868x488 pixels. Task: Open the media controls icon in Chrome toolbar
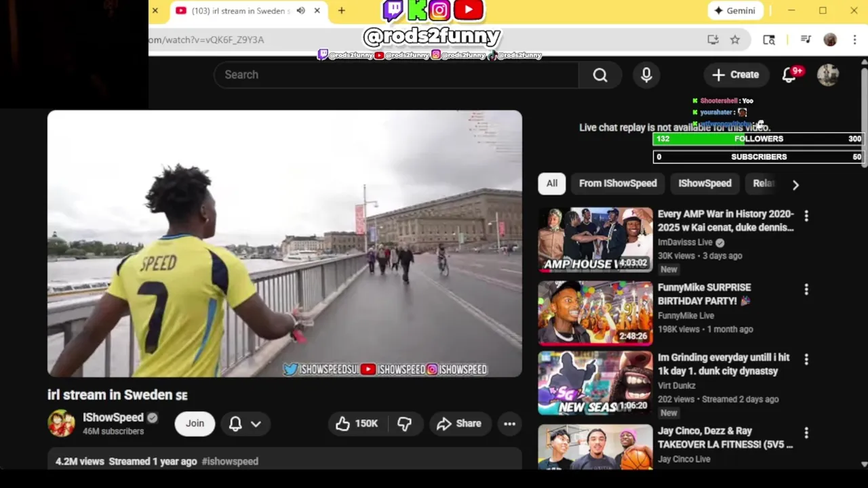click(806, 40)
